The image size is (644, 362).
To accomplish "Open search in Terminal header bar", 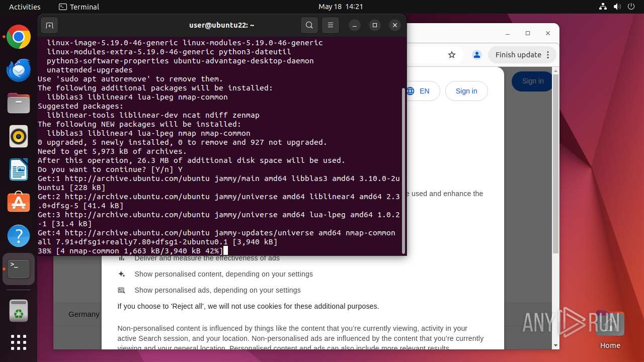I will pyautogui.click(x=309, y=25).
